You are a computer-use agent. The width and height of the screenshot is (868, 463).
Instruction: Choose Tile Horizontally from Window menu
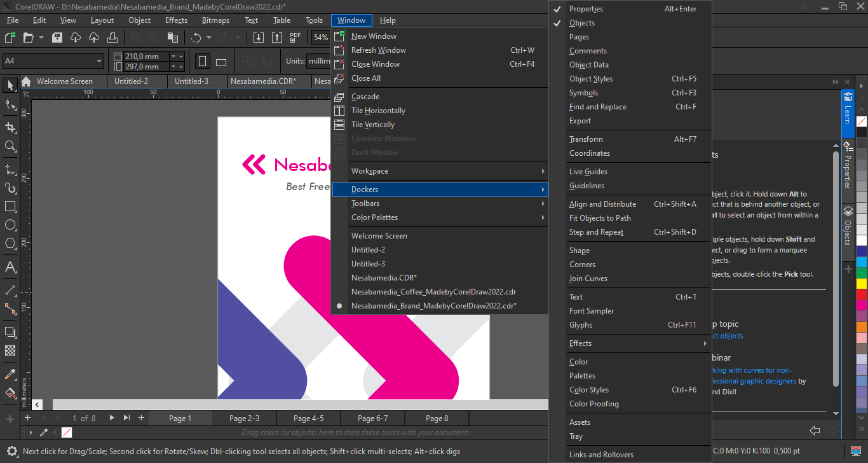378,111
